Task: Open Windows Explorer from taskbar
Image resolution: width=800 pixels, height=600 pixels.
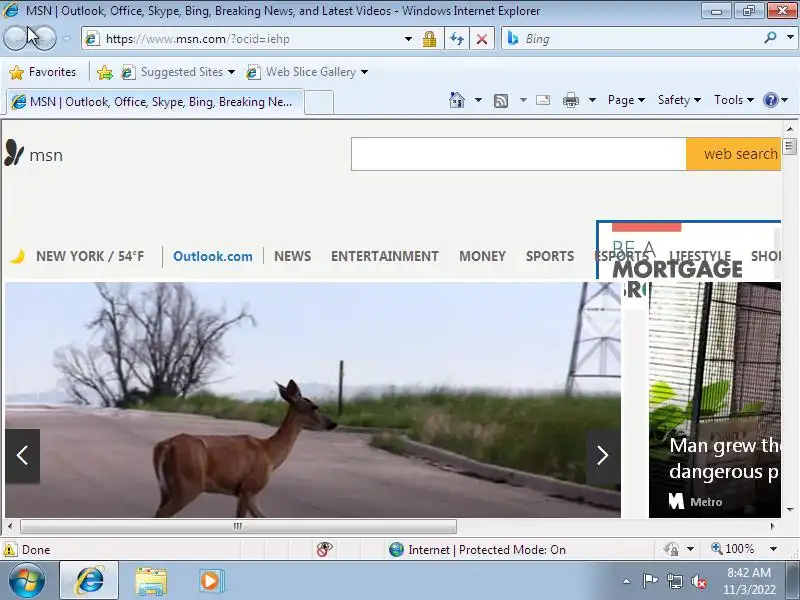Action: pyautogui.click(x=151, y=581)
